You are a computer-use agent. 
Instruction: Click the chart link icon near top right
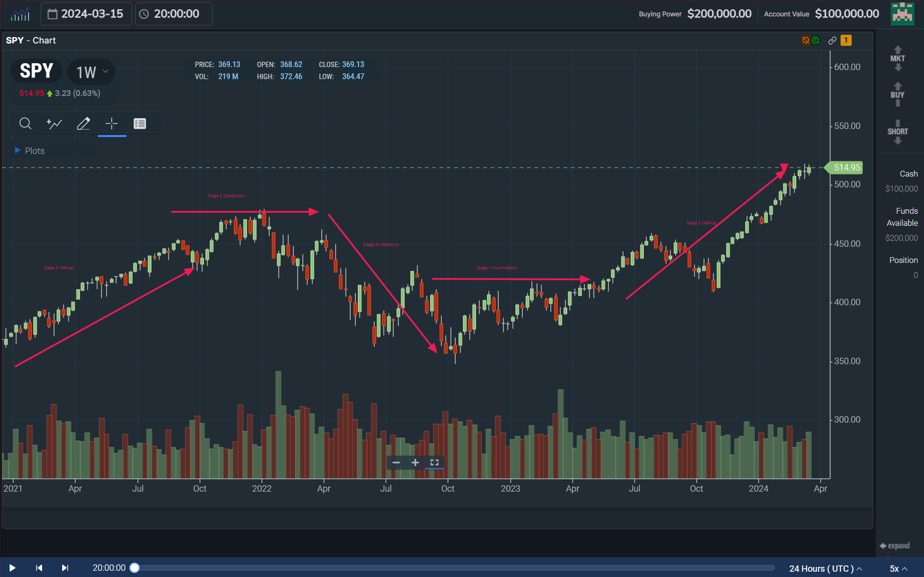click(831, 40)
